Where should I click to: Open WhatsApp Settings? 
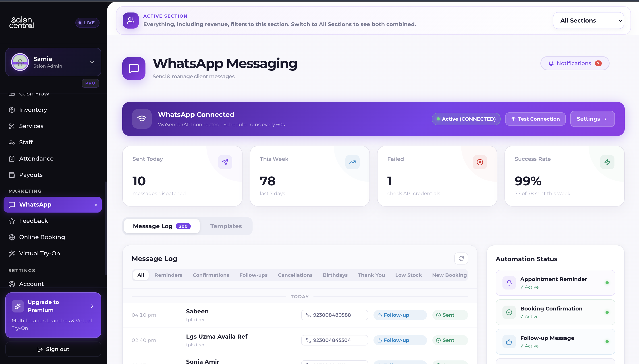coord(592,119)
